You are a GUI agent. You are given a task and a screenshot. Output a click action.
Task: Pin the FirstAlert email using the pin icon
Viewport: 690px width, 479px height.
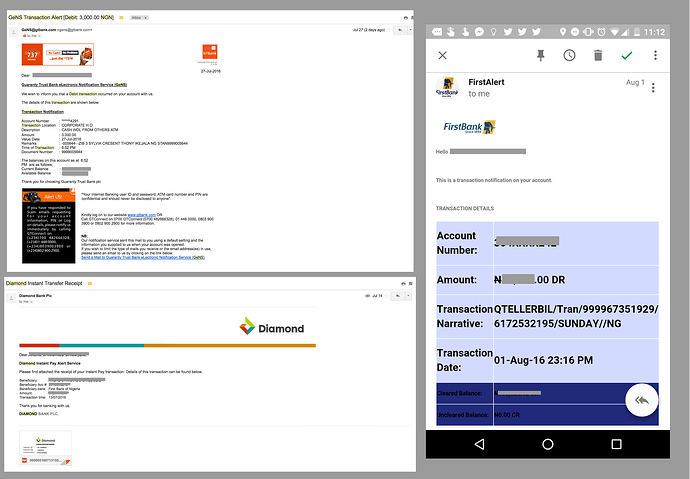click(x=541, y=55)
